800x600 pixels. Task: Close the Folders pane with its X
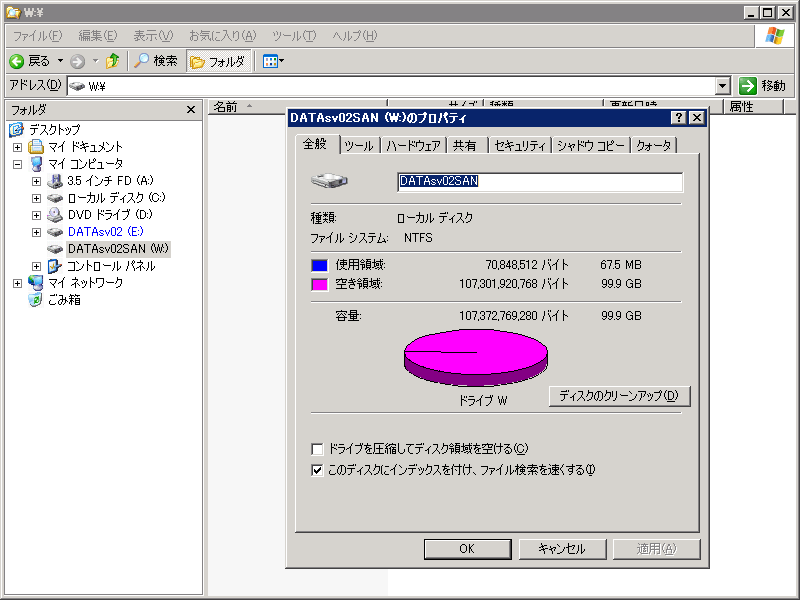191,109
